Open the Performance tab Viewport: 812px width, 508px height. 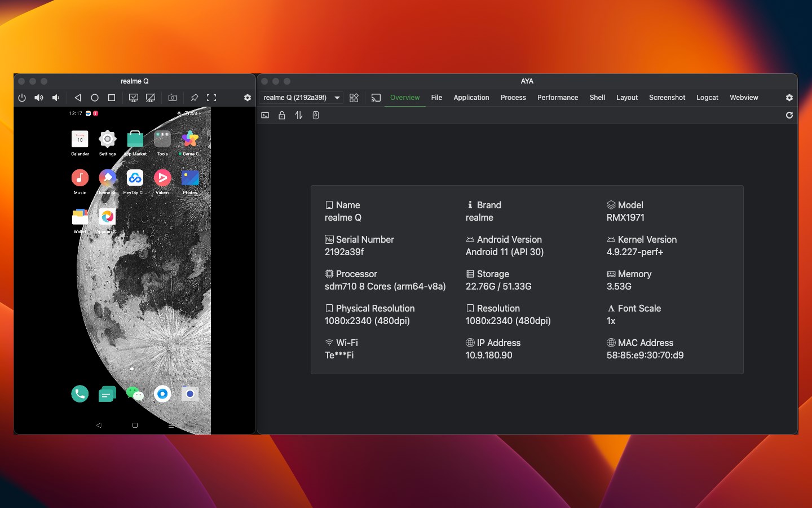558,98
